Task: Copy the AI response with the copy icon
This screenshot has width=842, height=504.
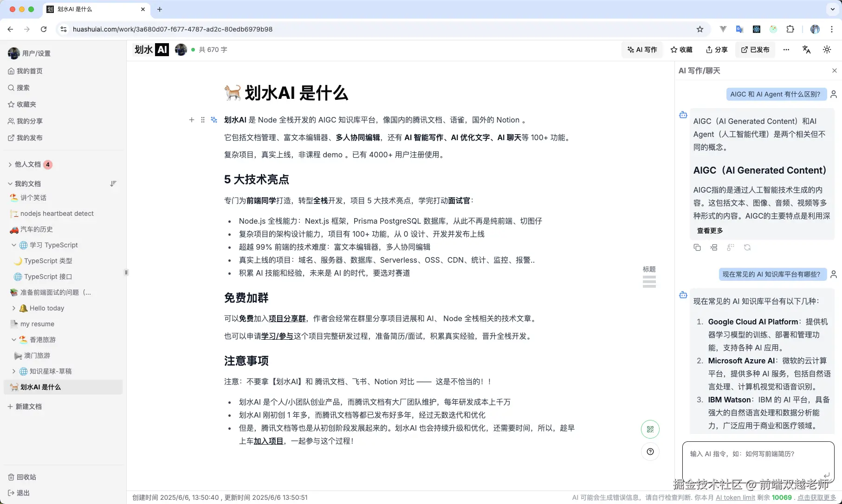Action: [x=697, y=247]
